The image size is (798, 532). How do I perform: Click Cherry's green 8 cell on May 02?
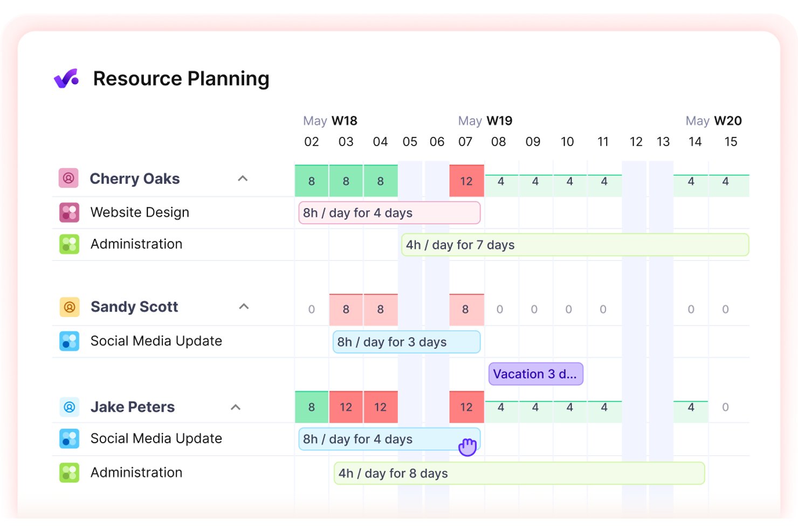pyautogui.click(x=312, y=181)
